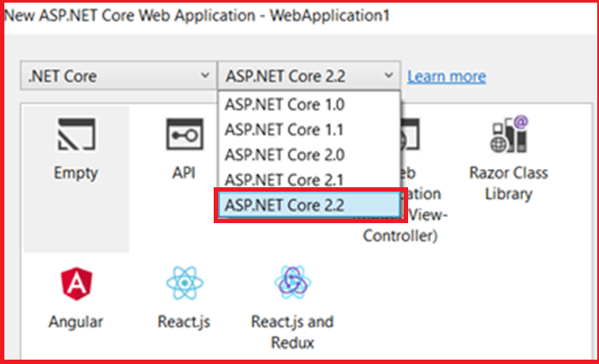Click the "React.js and Redux" caption text
Screen dimensions: 599x364
(x=292, y=332)
